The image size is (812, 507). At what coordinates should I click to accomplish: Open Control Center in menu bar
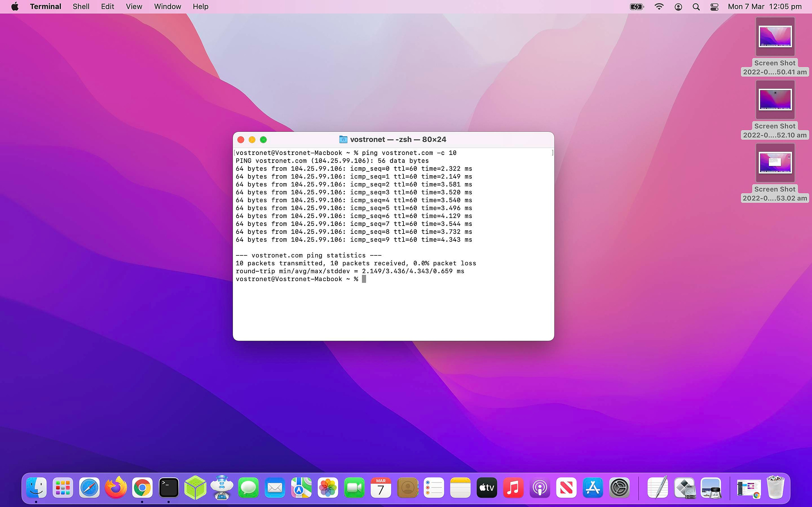point(714,7)
